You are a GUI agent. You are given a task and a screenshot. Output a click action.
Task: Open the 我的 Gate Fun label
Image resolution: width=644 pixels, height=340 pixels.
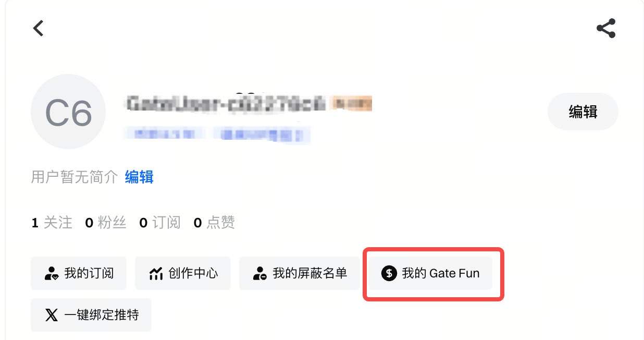(x=441, y=273)
